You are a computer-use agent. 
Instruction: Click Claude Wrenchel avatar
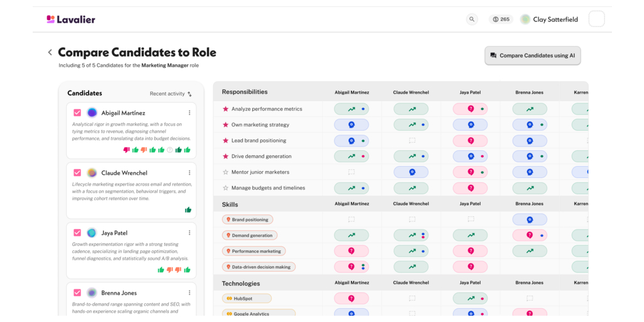(92, 172)
